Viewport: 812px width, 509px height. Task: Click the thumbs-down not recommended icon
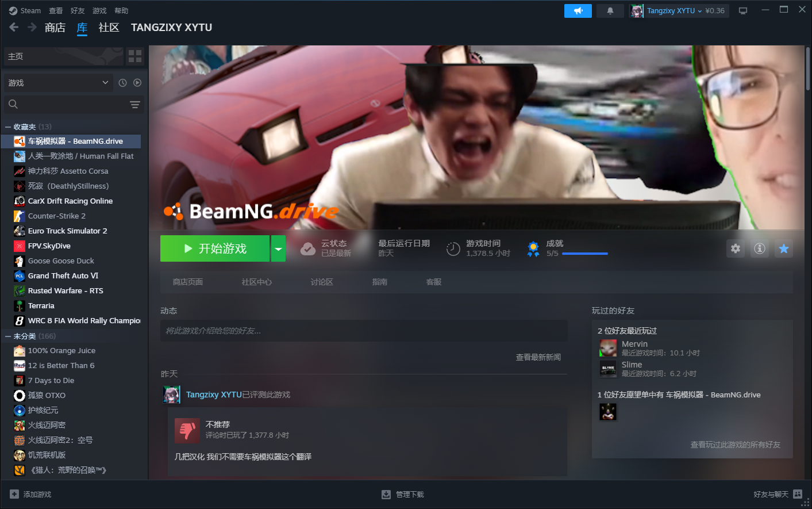point(187,431)
